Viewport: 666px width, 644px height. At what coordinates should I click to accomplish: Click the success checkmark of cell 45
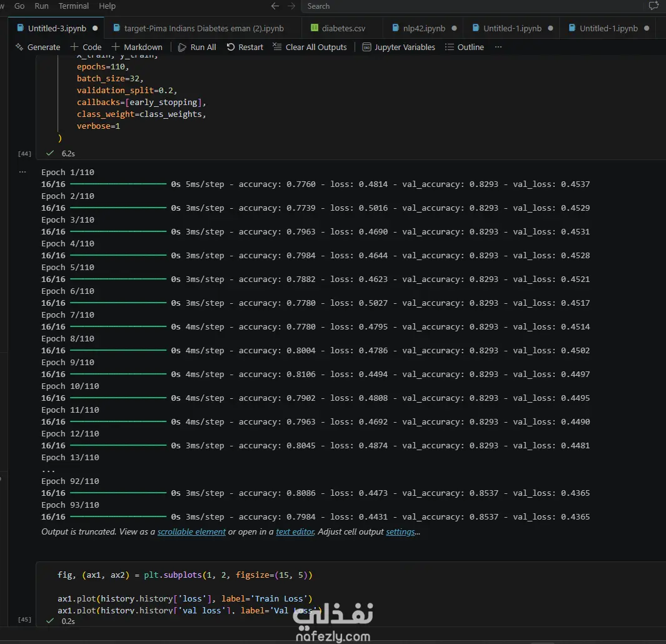tap(50, 621)
